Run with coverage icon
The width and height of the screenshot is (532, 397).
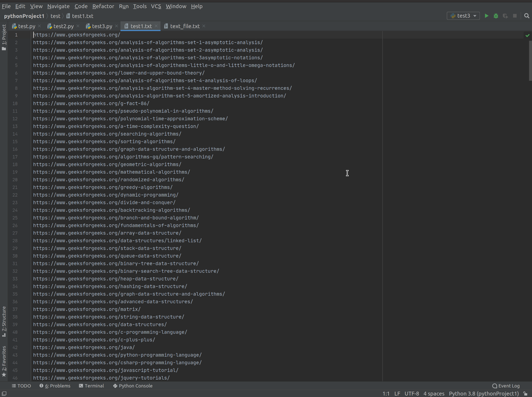coord(505,16)
